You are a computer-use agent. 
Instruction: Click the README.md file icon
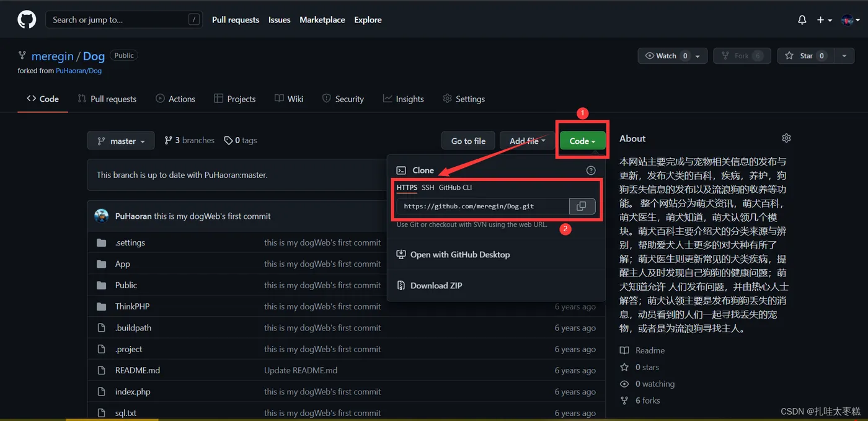pos(102,371)
